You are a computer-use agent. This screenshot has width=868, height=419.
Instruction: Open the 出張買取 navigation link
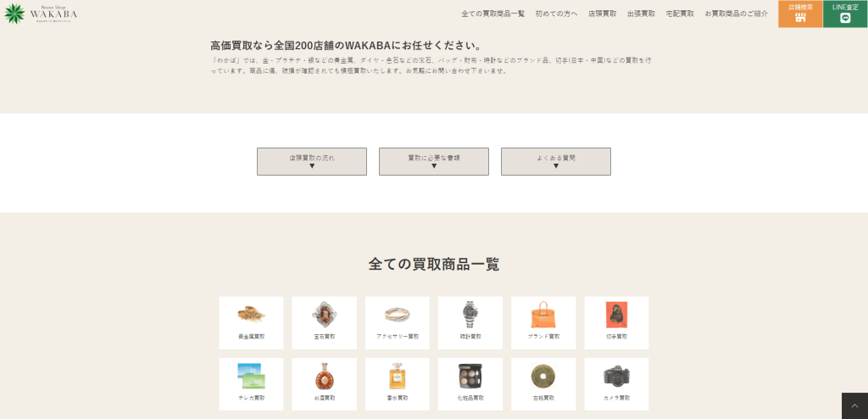point(641,14)
